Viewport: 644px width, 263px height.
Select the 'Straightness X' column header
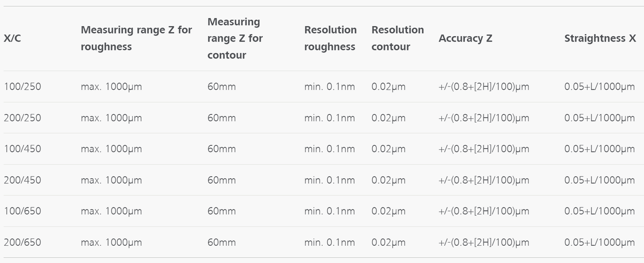click(x=600, y=38)
